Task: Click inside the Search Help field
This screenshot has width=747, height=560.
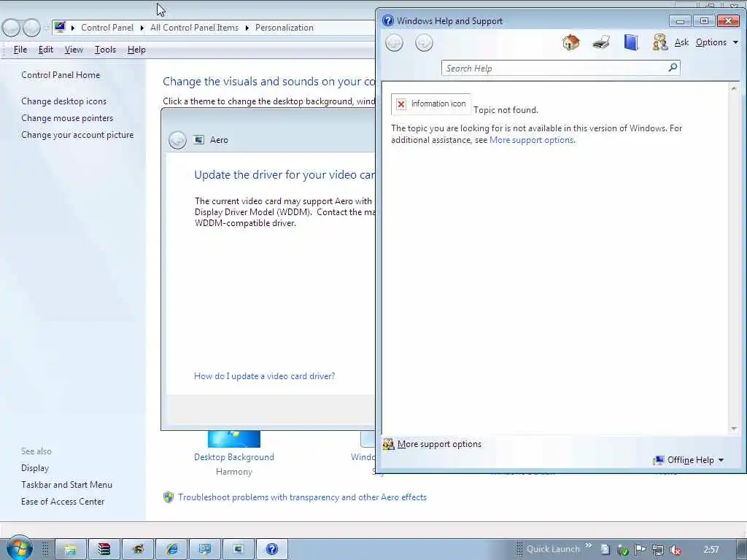Action: (555, 68)
